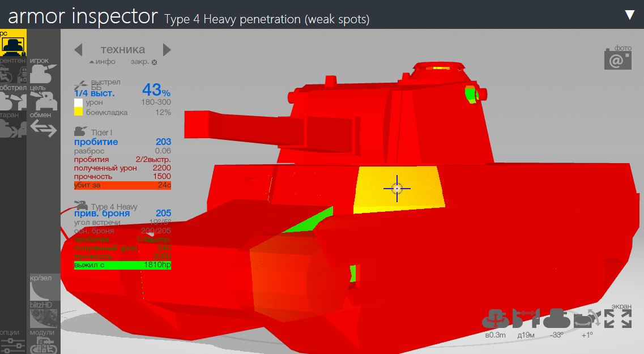Go to next vehicle with right arrow
Viewport: 644px width, 354px height.
pyautogui.click(x=167, y=50)
